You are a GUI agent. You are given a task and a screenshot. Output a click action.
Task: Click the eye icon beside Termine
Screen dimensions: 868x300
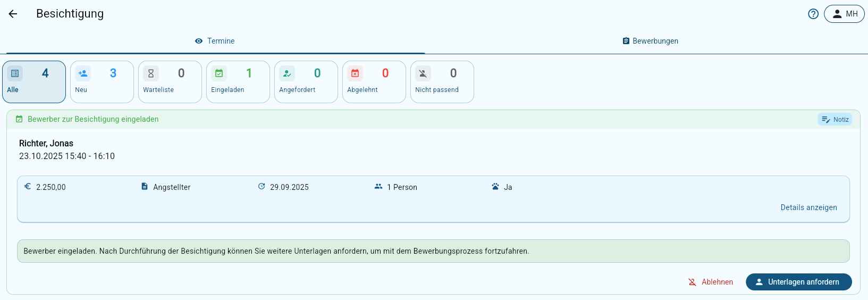click(199, 41)
